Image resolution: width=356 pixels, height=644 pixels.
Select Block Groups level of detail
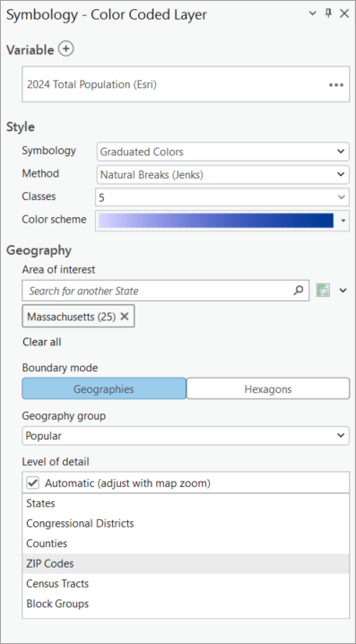point(186,604)
